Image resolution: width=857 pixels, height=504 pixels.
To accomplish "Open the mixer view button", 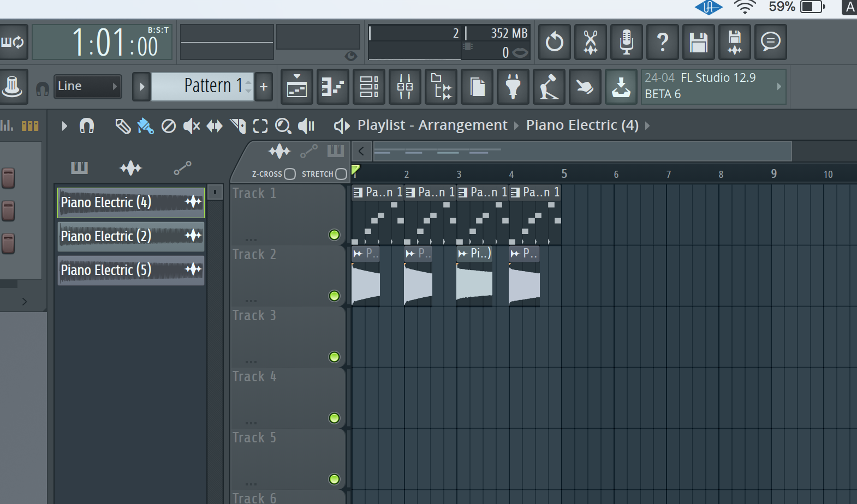I will pyautogui.click(x=405, y=87).
